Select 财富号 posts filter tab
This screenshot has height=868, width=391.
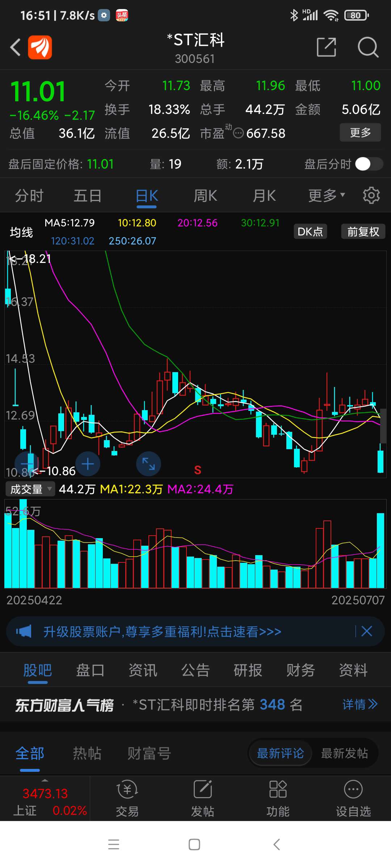tap(149, 754)
